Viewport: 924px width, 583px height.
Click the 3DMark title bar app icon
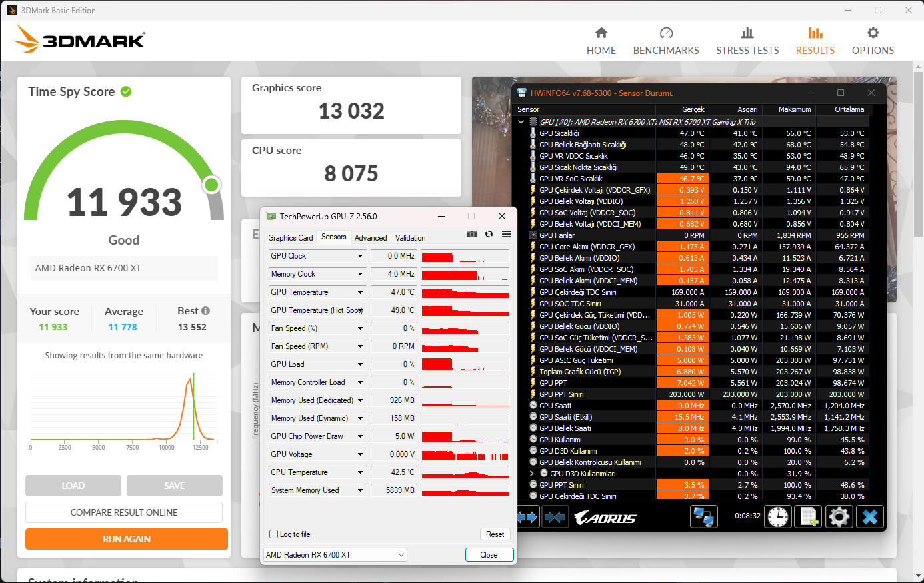tap(11, 10)
